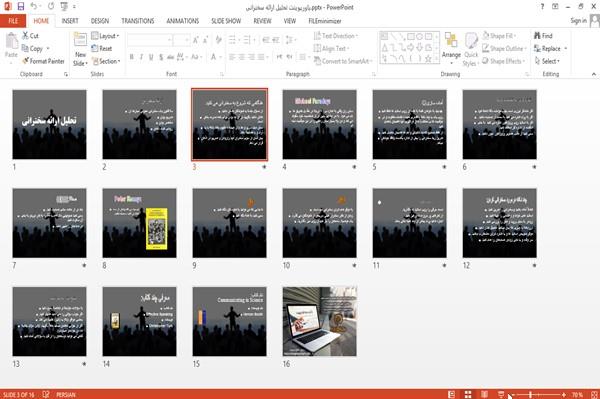Switch to Normal view from status bar

452,394
